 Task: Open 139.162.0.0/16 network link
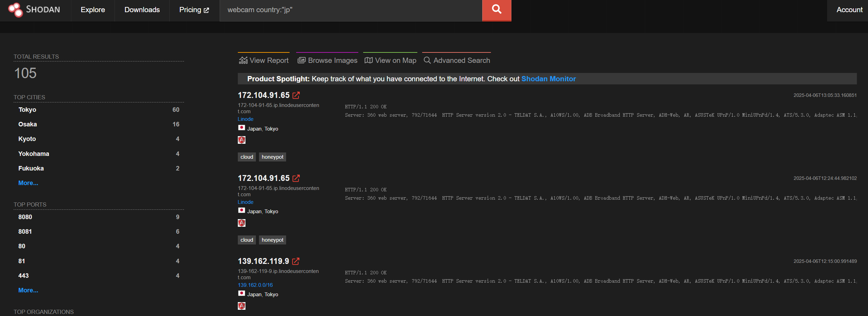click(255, 285)
